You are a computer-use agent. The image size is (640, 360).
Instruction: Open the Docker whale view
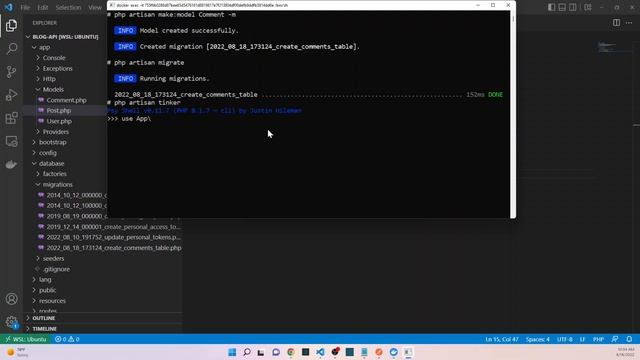11,164
